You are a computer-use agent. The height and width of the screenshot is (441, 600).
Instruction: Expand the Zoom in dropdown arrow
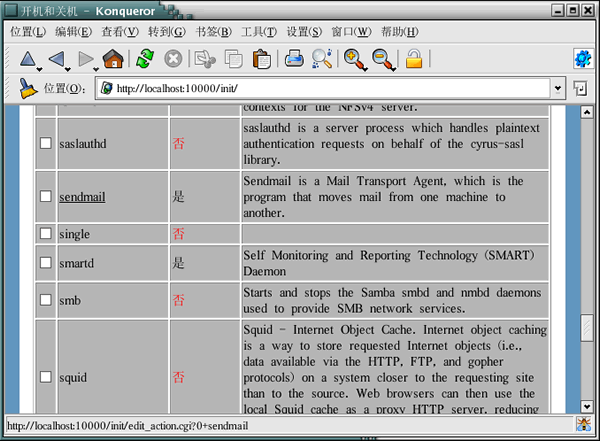[x=365, y=69]
